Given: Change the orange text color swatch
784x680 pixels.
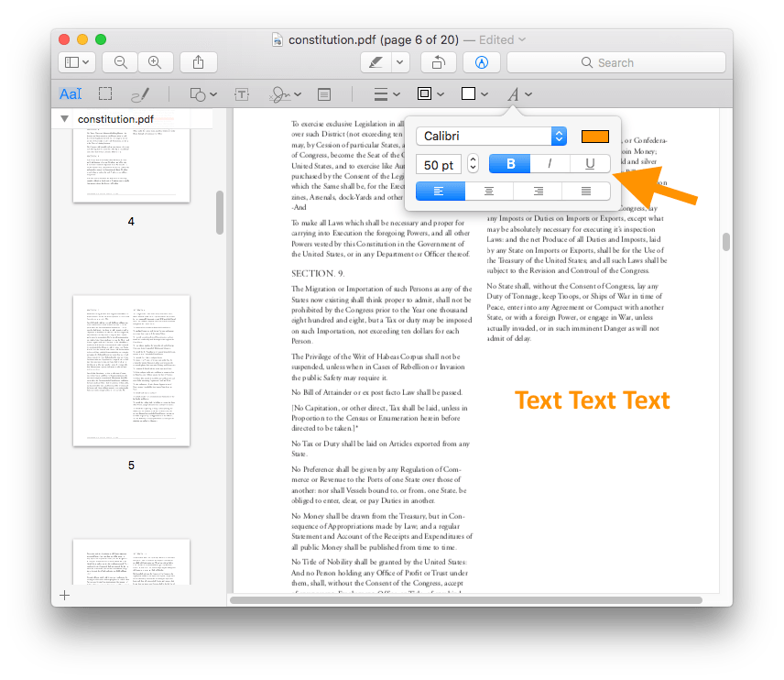Looking at the screenshot, I should [x=594, y=136].
